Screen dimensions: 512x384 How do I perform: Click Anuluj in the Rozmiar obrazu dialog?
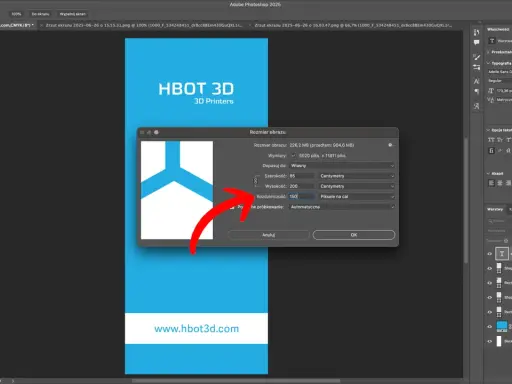[x=269, y=235]
